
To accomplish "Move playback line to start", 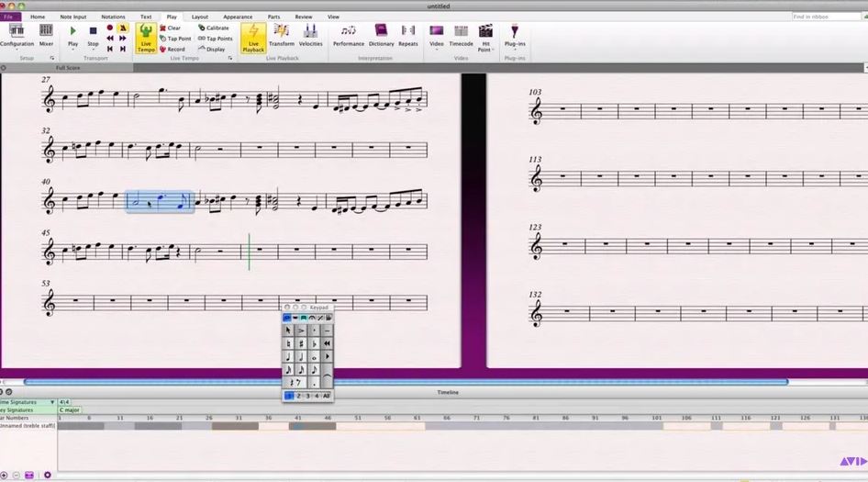I will (x=109, y=49).
